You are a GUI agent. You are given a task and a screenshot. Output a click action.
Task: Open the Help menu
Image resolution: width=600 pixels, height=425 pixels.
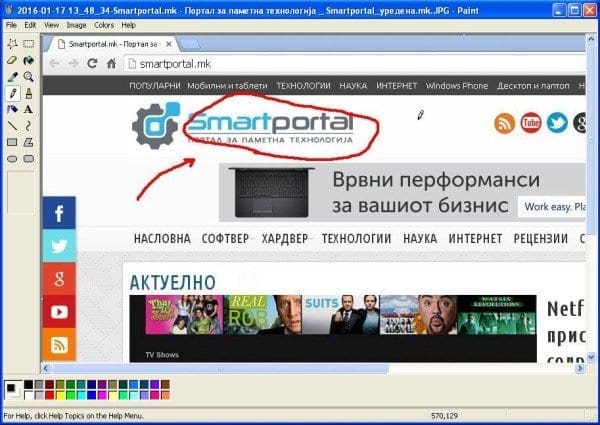point(129,25)
